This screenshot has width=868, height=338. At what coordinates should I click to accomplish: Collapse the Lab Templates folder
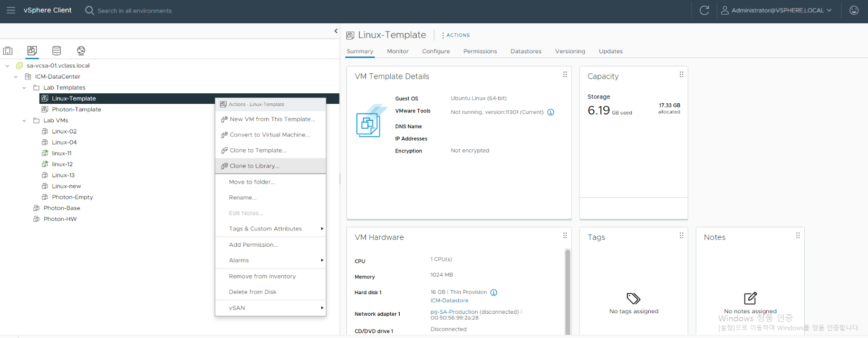click(24, 88)
